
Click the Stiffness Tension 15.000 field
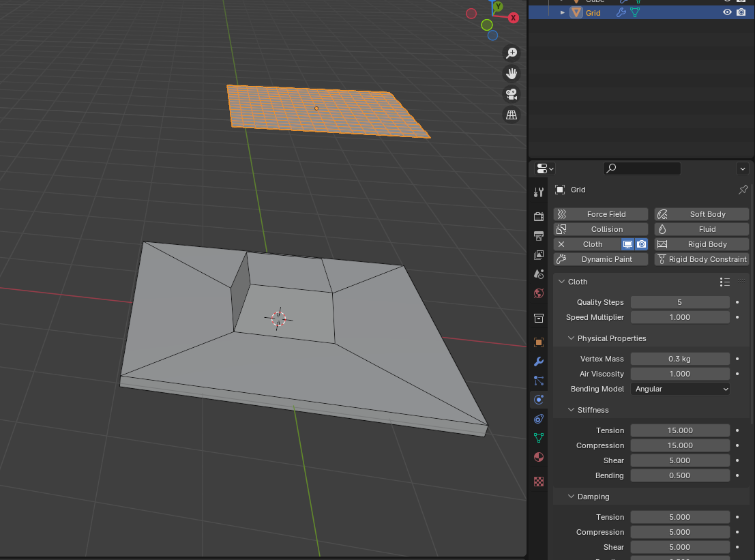click(680, 430)
